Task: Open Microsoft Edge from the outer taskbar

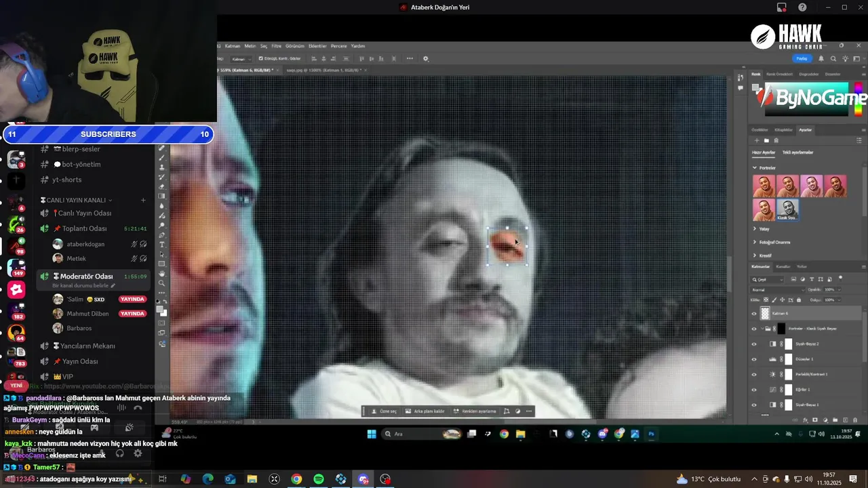Action: tap(208, 479)
